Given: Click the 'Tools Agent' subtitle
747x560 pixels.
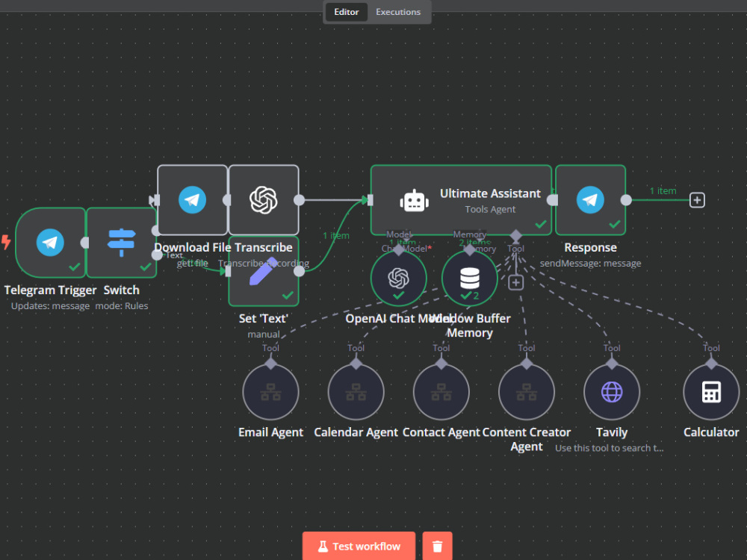Looking at the screenshot, I should [490, 209].
